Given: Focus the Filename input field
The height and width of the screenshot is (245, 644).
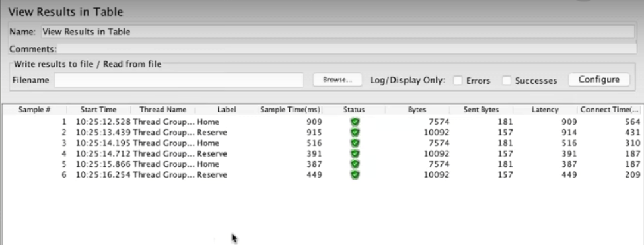Looking at the screenshot, I should [179, 80].
